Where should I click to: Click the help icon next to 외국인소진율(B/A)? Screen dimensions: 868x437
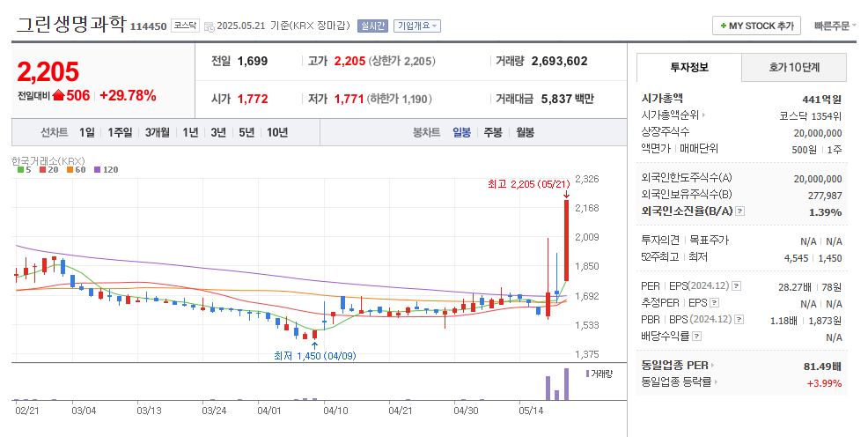click(x=740, y=211)
